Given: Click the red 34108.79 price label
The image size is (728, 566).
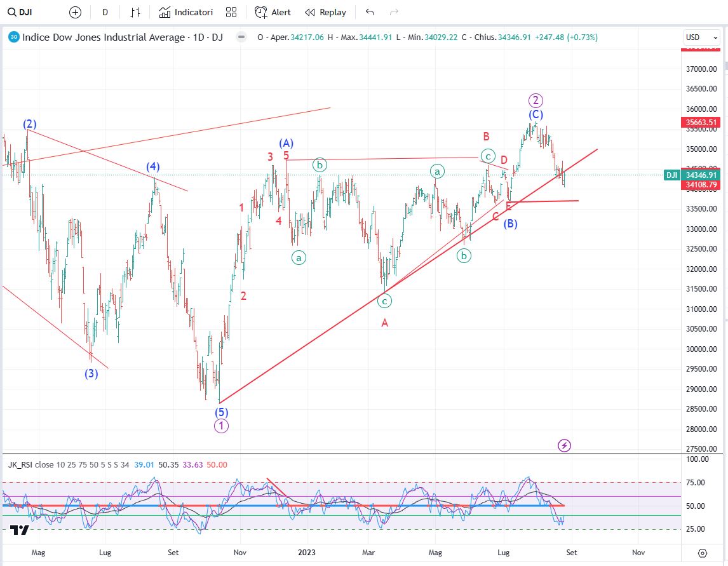Looking at the screenshot, I should pos(701,185).
